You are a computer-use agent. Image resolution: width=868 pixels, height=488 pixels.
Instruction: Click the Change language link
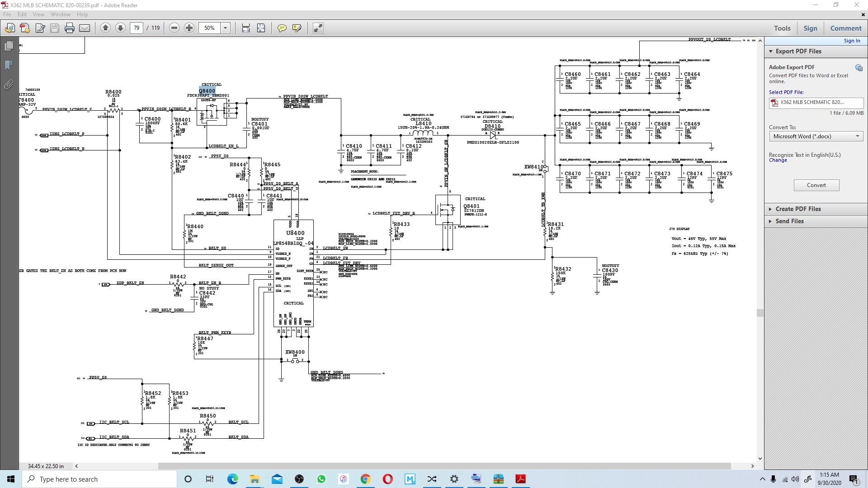(x=778, y=160)
